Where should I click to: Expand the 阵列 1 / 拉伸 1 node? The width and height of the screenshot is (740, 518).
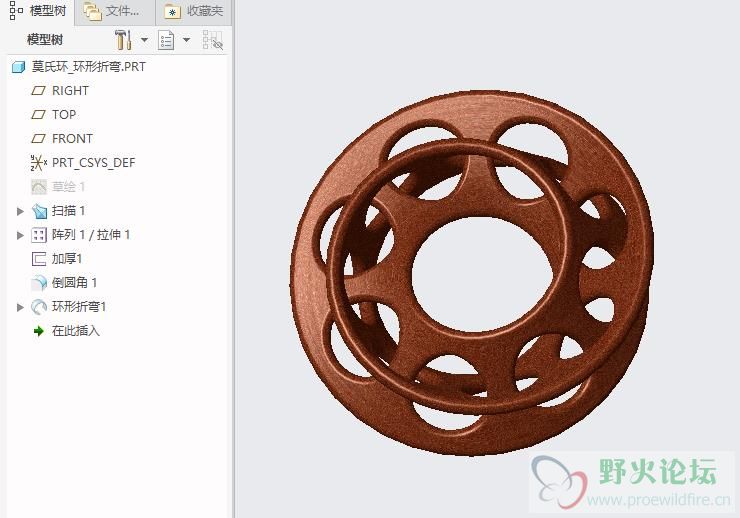(x=20, y=235)
